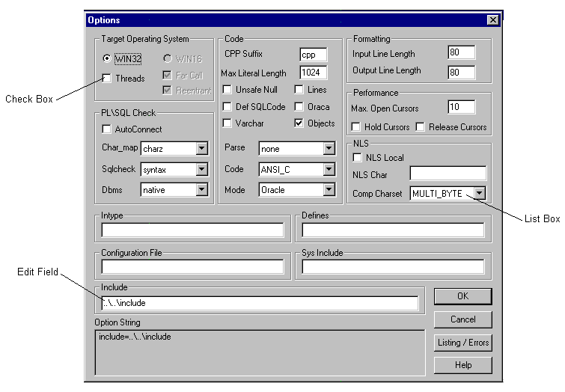Open the Comp Charset dropdown
Viewport: 565px width, 392px height.
click(480, 194)
